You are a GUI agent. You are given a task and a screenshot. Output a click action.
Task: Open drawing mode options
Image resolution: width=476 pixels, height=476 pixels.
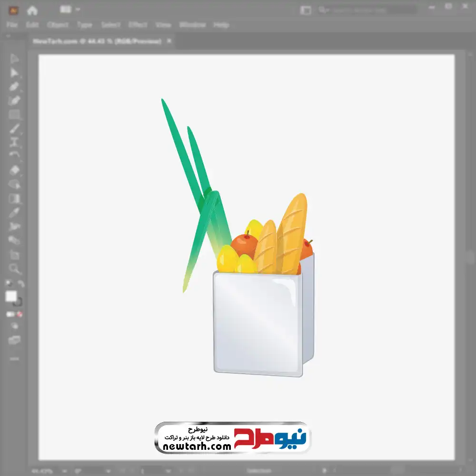(x=14, y=326)
